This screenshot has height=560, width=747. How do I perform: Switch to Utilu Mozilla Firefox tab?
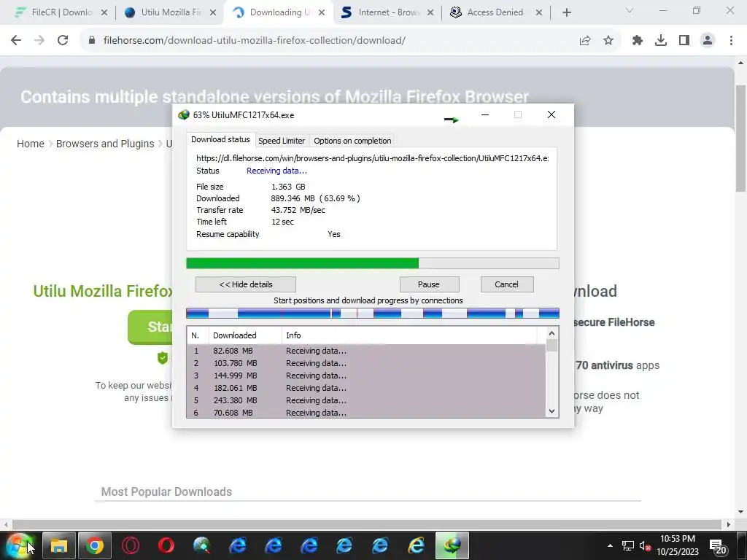tap(169, 12)
